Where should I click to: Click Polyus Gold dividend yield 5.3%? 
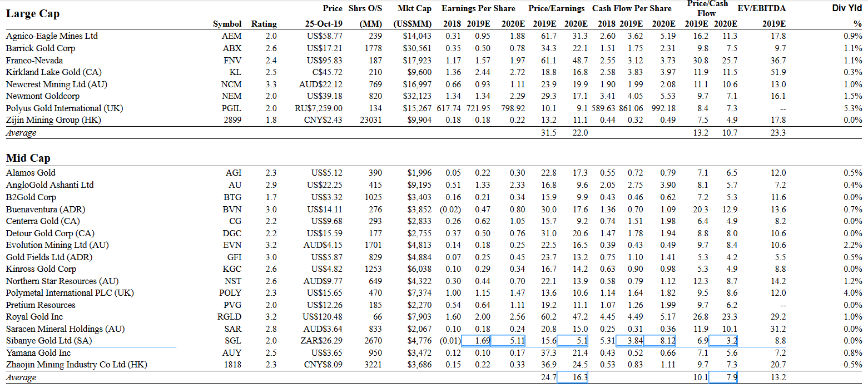click(853, 108)
